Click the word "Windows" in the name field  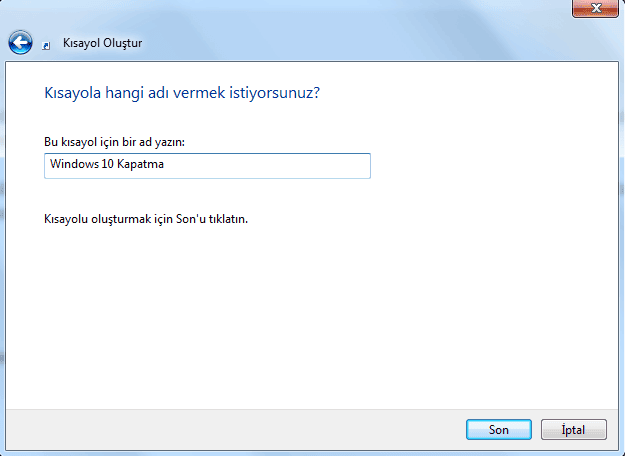[71, 166]
